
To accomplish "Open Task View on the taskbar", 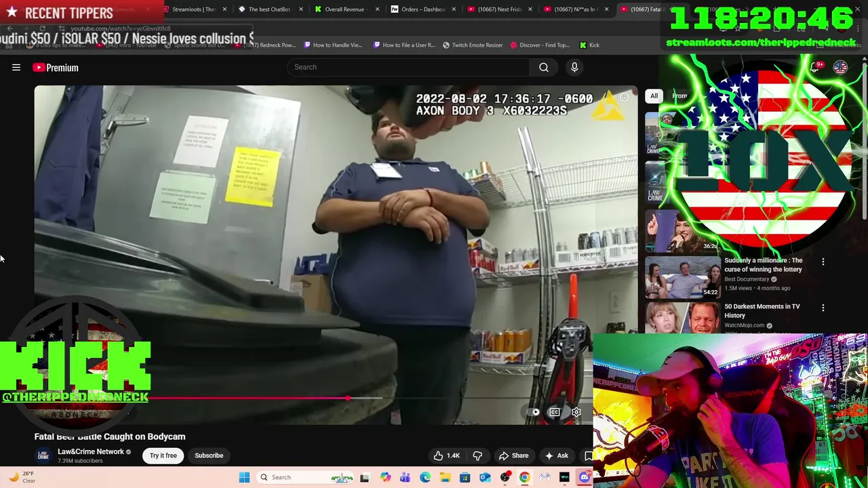I will coord(364,477).
